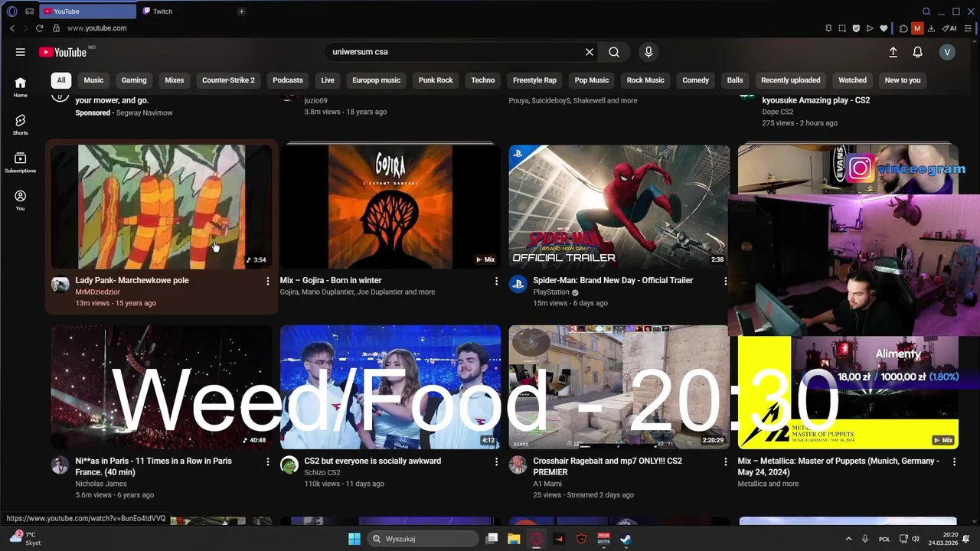Select the Music filter chip
The image size is (980, 551).
(93, 80)
